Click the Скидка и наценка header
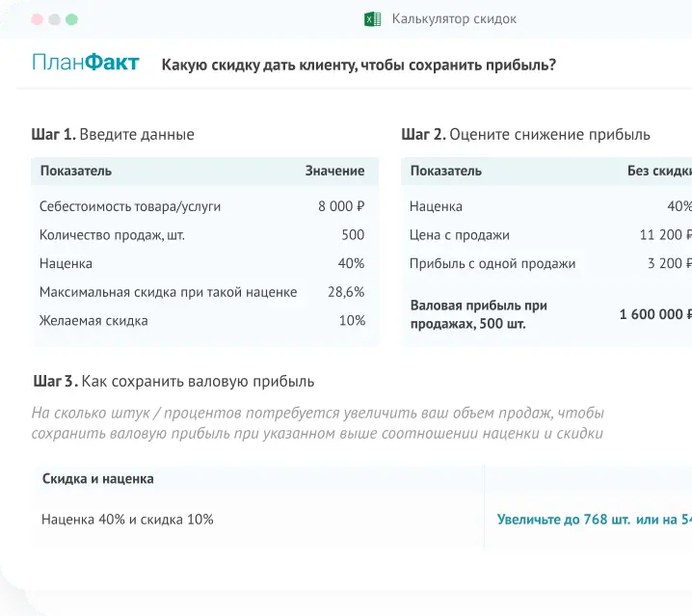 coord(97,479)
